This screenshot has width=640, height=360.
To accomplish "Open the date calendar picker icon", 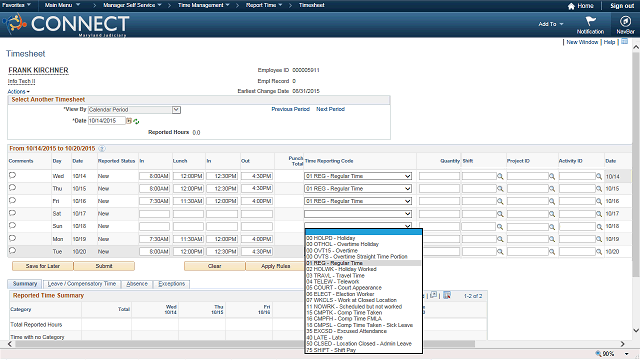I will 129,121.
